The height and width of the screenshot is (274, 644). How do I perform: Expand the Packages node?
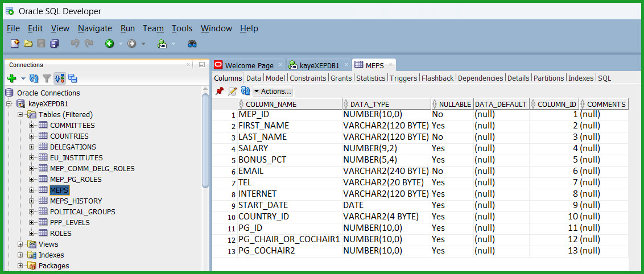tap(20, 266)
